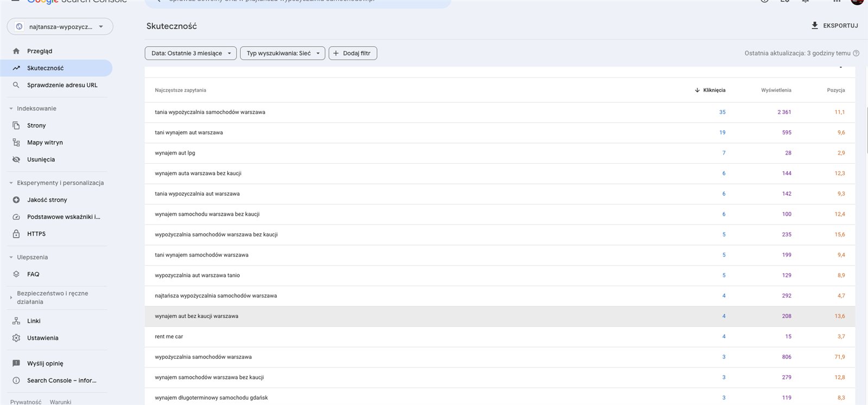Sort table by Kliknięcia column header
The image size is (868, 405).
pyautogui.click(x=713, y=90)
